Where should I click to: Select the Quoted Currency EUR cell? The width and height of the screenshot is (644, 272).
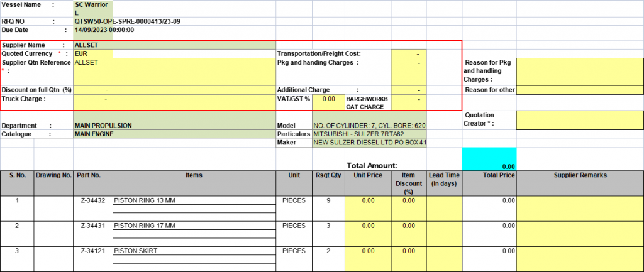click(x=93, y=54)
